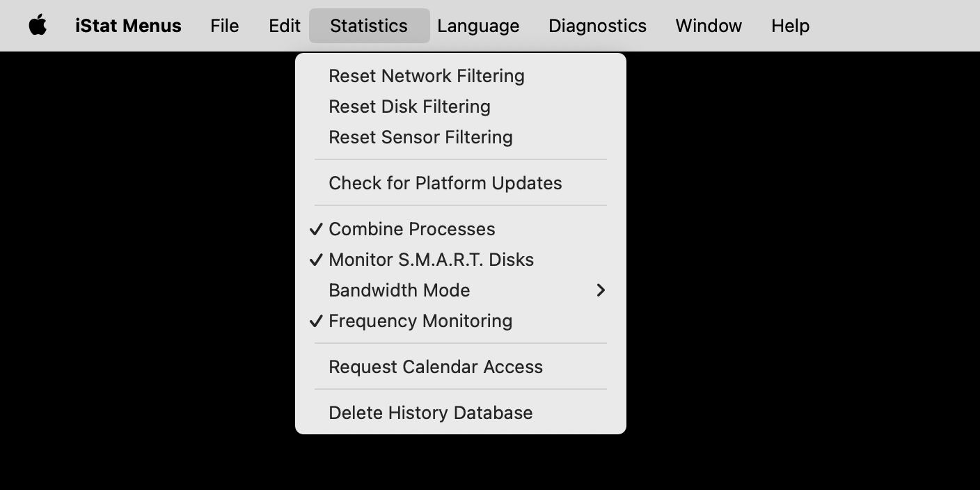Check for Platform Updates
This screenshot has width=980, height=490.
click(461, 183)
